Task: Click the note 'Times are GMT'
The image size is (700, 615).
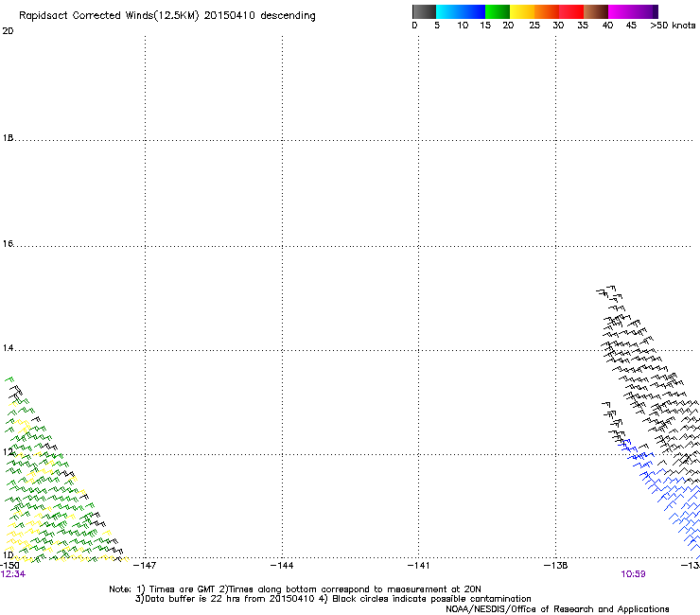Action: 183,589
